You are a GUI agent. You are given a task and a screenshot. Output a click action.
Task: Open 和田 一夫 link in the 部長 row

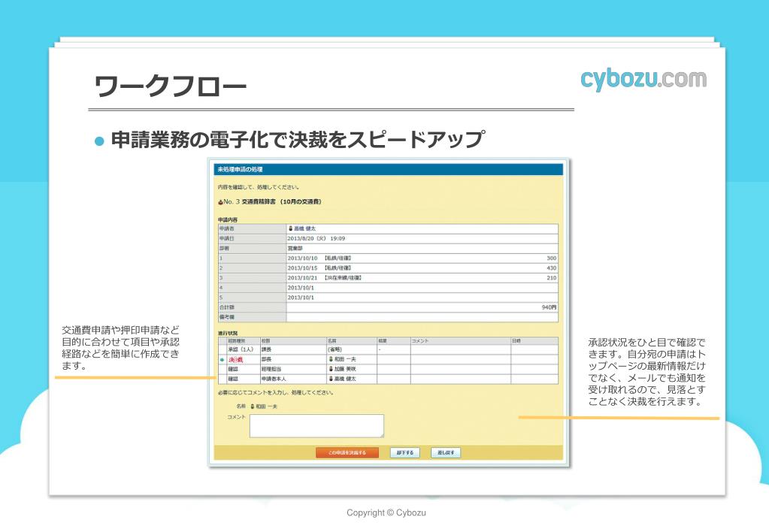pos(345,359)
